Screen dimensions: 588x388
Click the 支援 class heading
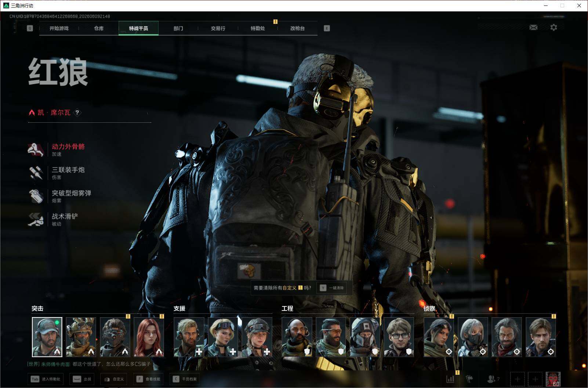pos(179,309)
